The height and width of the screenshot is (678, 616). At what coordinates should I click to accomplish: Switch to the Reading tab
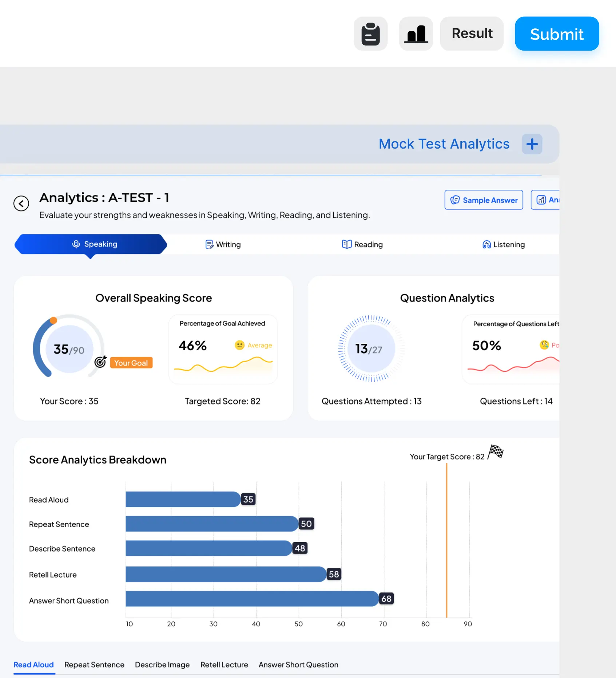(362, 244)
